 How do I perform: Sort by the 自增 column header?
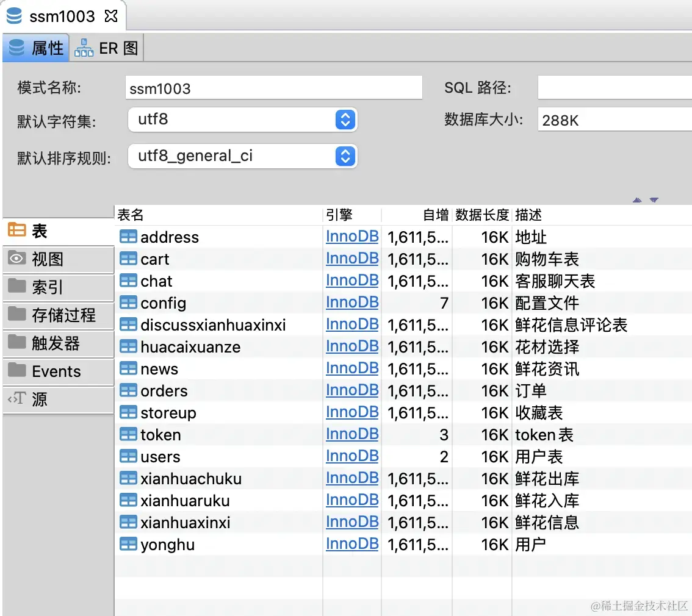click(x=417, y=215)
